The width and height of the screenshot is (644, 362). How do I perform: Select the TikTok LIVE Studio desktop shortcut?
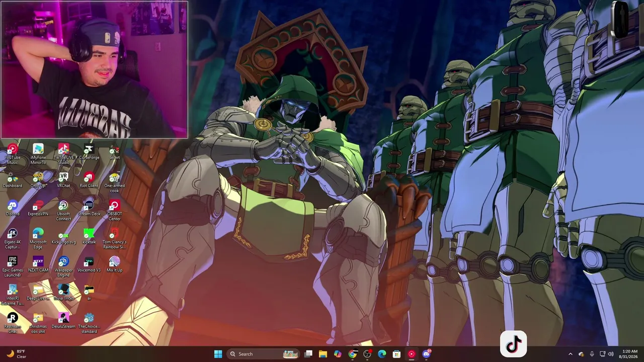click(x=63, y=154)
